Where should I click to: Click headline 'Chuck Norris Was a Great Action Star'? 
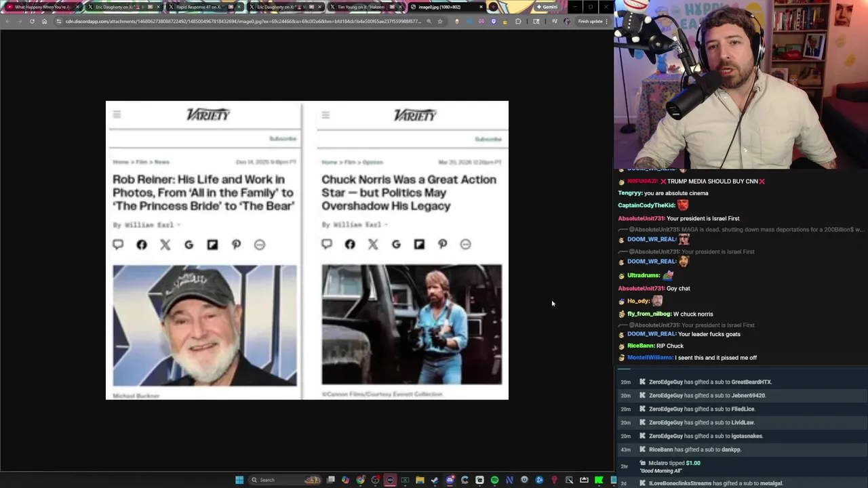pos(409,192)
